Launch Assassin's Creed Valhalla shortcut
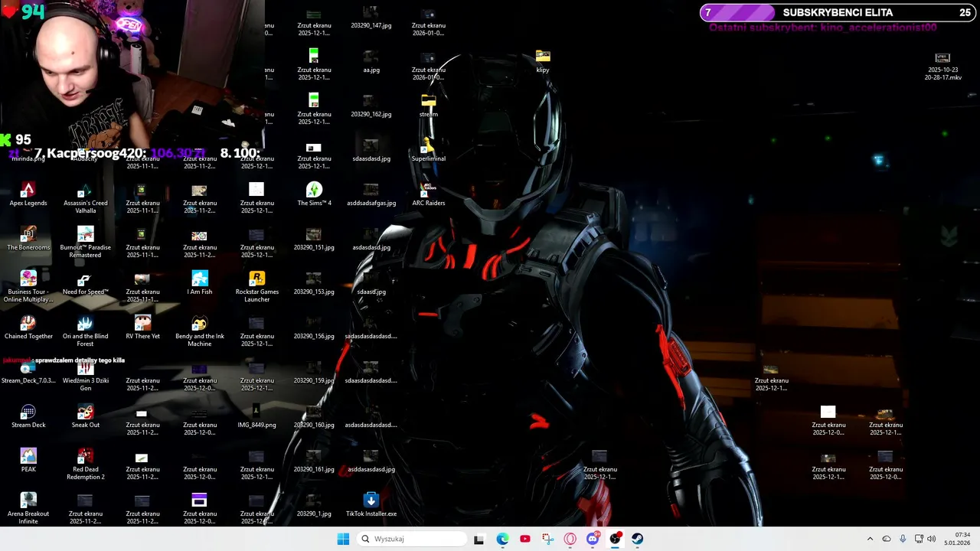 (85, 198)
